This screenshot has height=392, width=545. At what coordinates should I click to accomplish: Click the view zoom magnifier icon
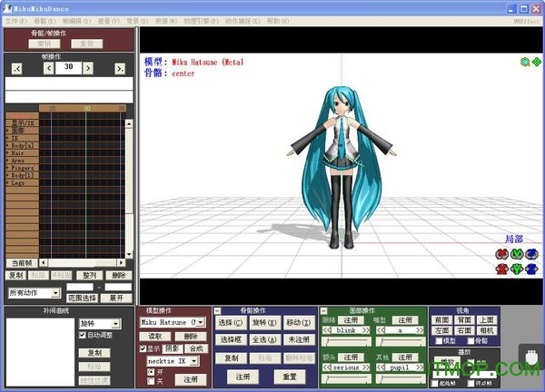pos(525,62)
